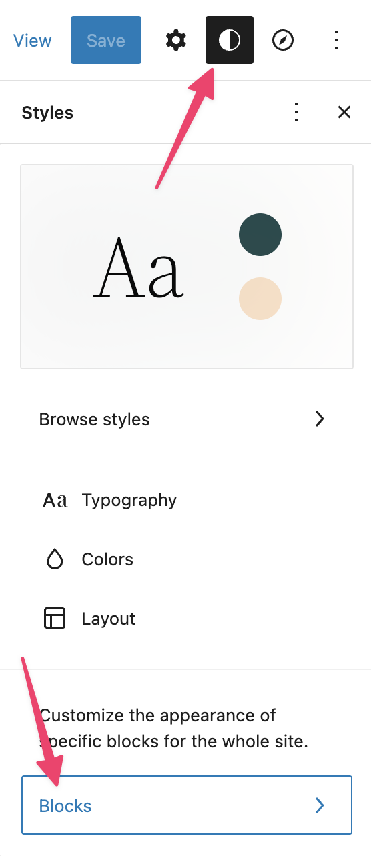Click the dark teal color circle
Screen dimensions: 371x868
pyautogui.click(x=260, y=235)
